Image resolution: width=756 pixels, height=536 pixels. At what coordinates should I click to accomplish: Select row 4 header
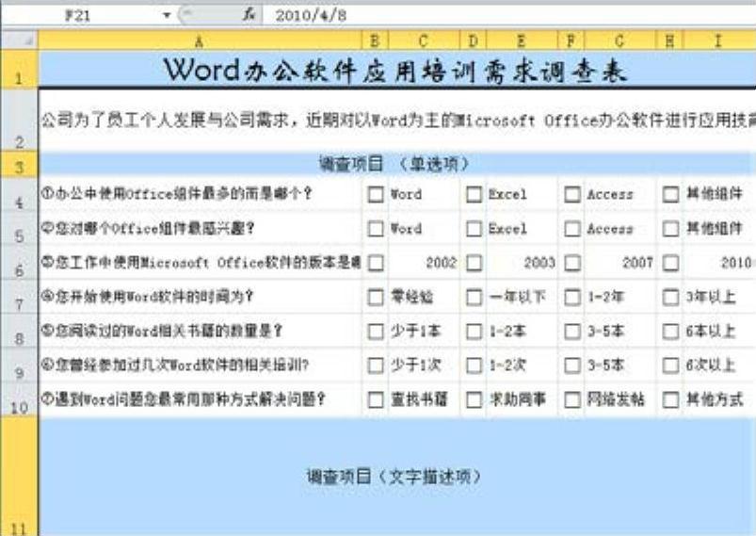point(19,194)
